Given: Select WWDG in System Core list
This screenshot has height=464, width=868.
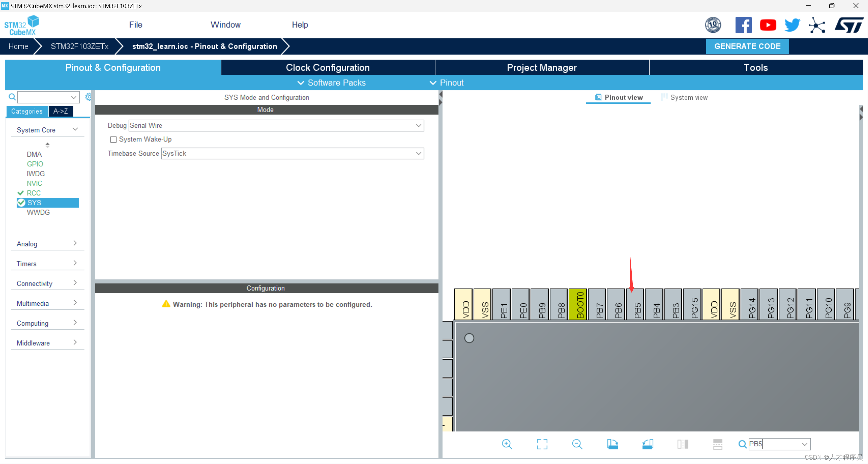Looking at the screenshot, I should coord(38,213).
